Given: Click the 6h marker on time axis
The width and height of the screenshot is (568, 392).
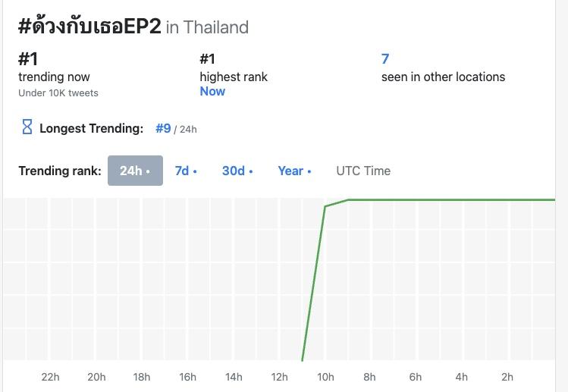Looking at the screenshot, I should (416, 377).
